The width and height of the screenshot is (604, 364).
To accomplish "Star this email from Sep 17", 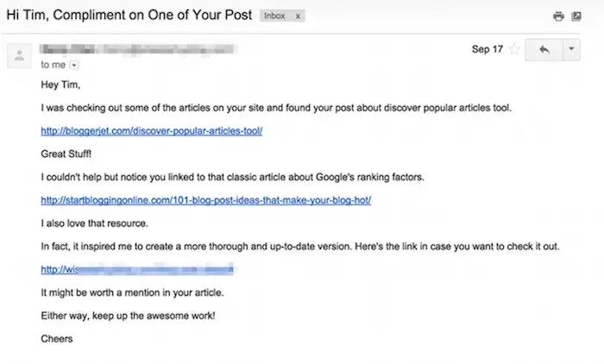I will (514, 50).
